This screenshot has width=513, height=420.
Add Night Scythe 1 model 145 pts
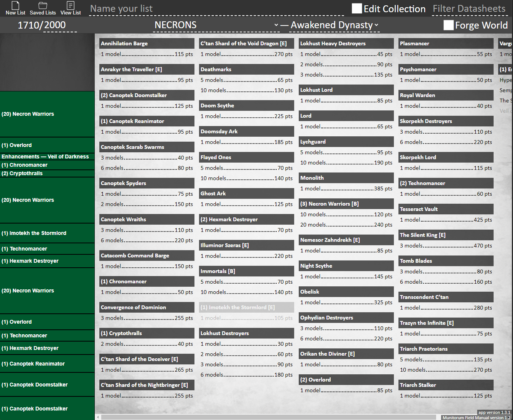click(x=346, y=276)
